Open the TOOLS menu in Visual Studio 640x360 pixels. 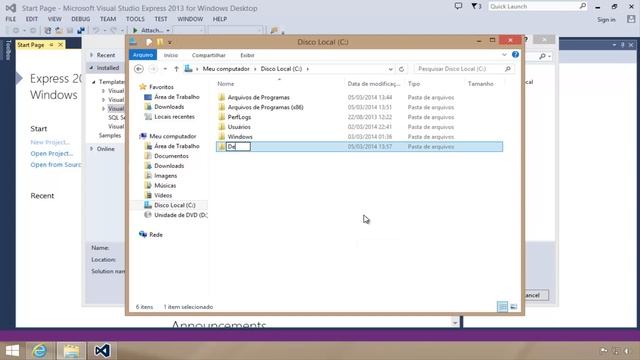tap(135, 19)
